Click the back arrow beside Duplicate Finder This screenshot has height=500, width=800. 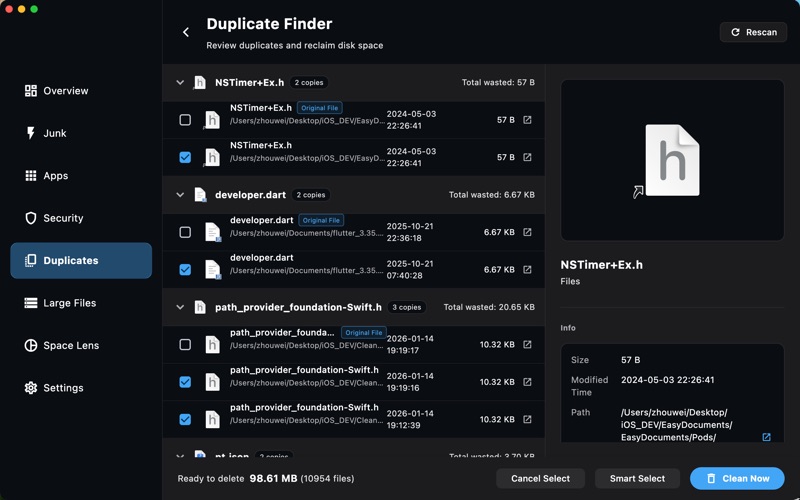186,32
